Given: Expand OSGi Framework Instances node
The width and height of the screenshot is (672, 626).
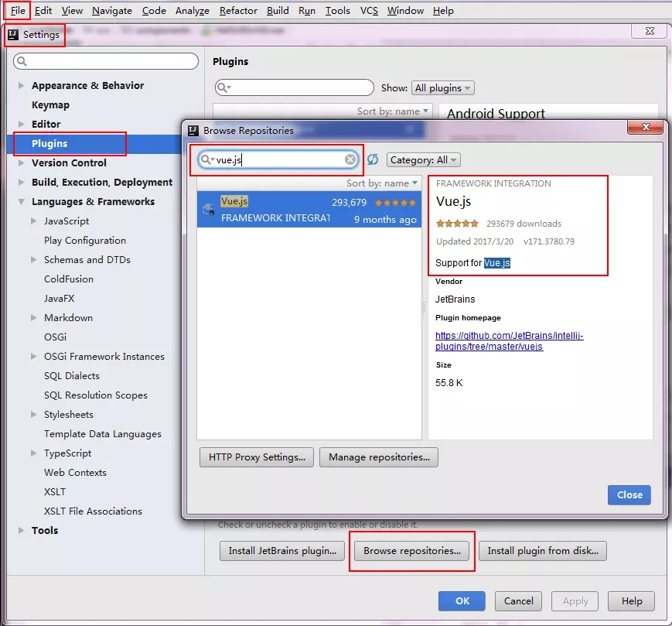Looking at the screenshot, I should 33,356.
